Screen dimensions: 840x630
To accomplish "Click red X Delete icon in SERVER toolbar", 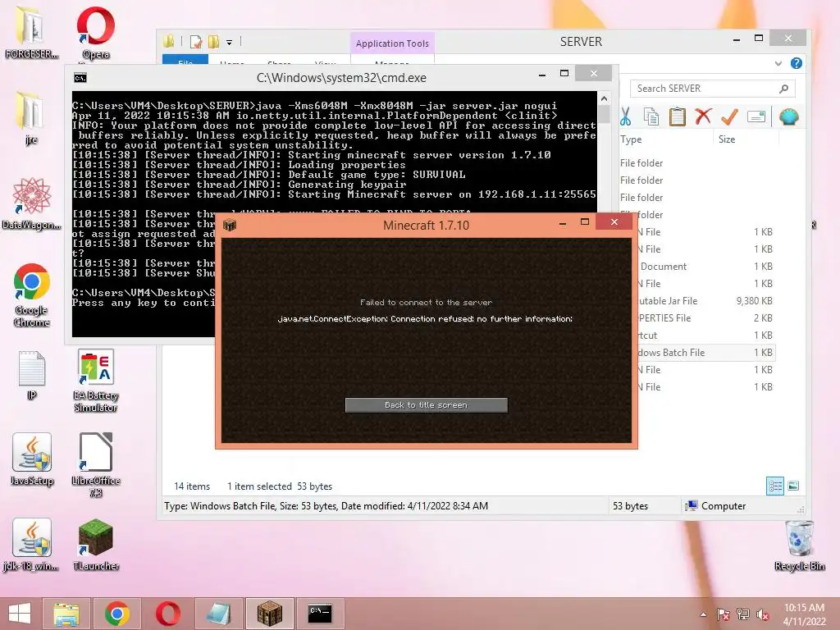I will pyautogui.click(x=703, y=116).
